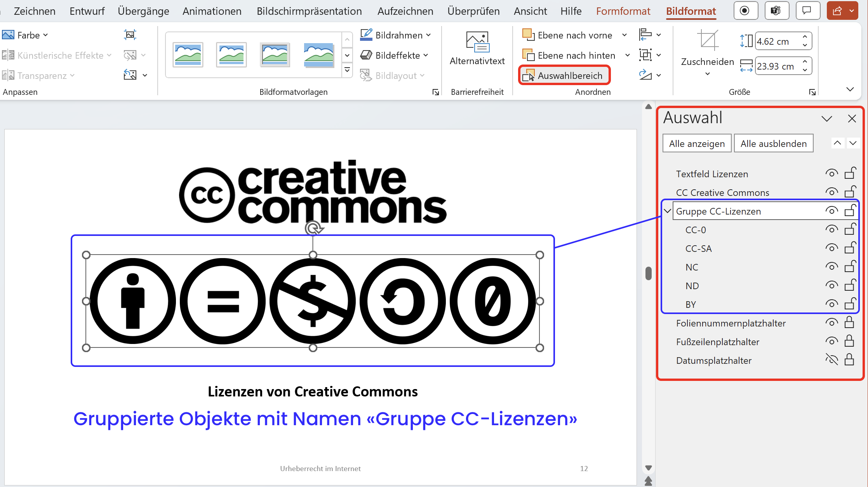The image size is (868, 487).
Task: Switch to the Bildschirmpräsentation tab
Action: coord(309,11)
